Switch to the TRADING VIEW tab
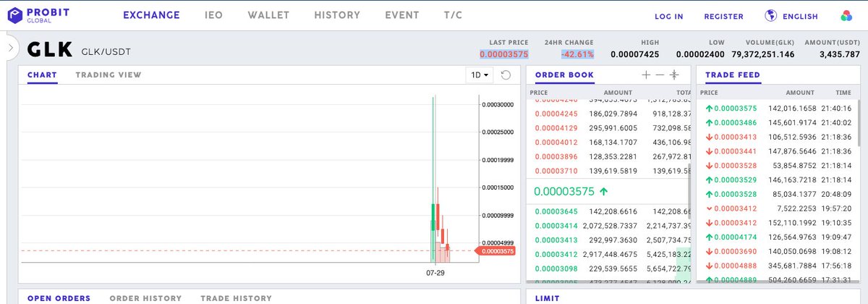Screen dimensions: 868x304 (109, 75)
